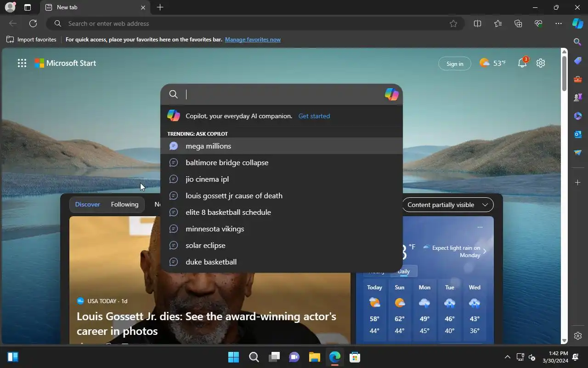Open Microsoft Store from taskbar
This screenshot has height=368, width=588.
(355, 357)
